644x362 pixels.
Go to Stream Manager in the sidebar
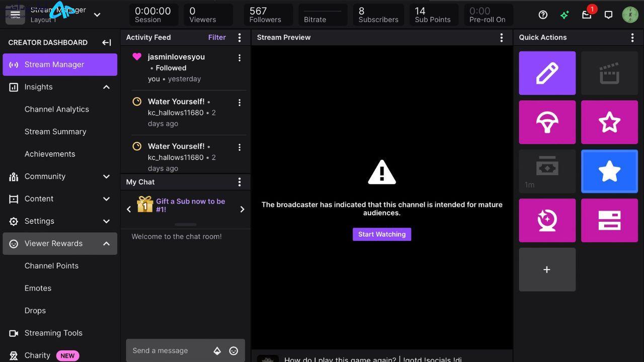click(60, 65)
